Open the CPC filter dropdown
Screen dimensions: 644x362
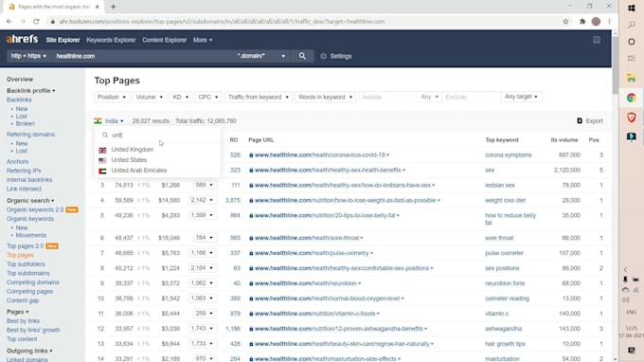[x=208, y=97]
